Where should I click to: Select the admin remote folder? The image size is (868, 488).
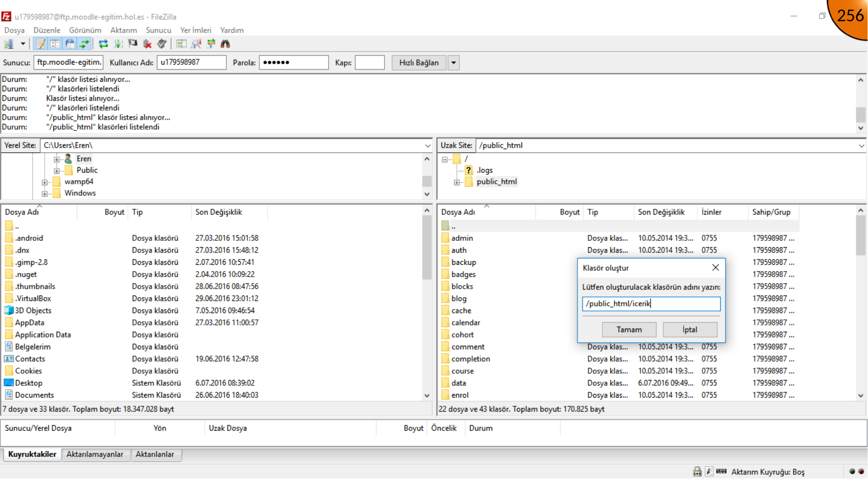coord(462,238)
